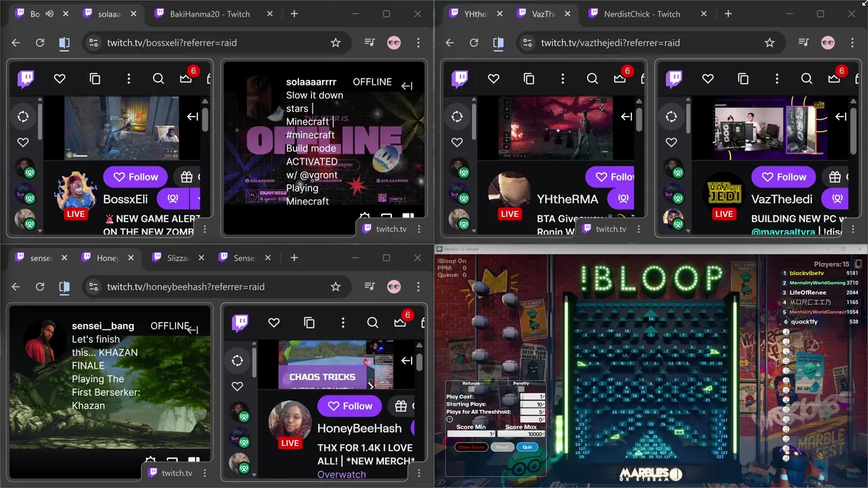Open new tab in honeybeehash browser window

coord(294,258)
